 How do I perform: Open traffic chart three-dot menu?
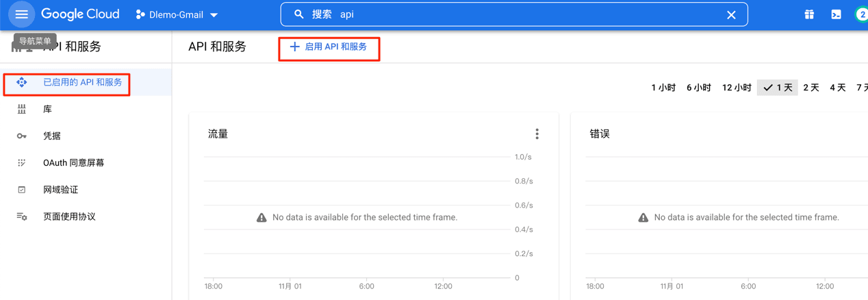coord(537,134)
